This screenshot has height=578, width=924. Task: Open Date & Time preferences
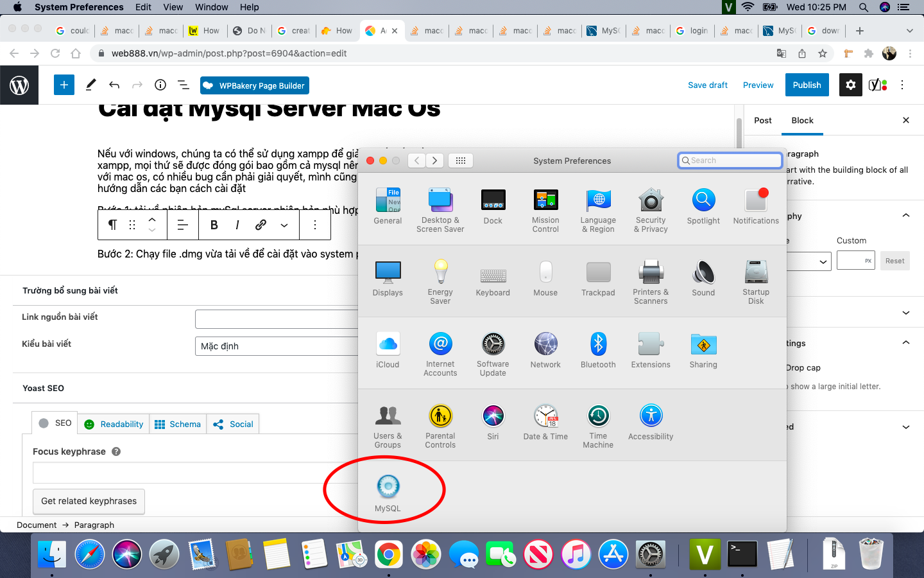click(545, 423)
